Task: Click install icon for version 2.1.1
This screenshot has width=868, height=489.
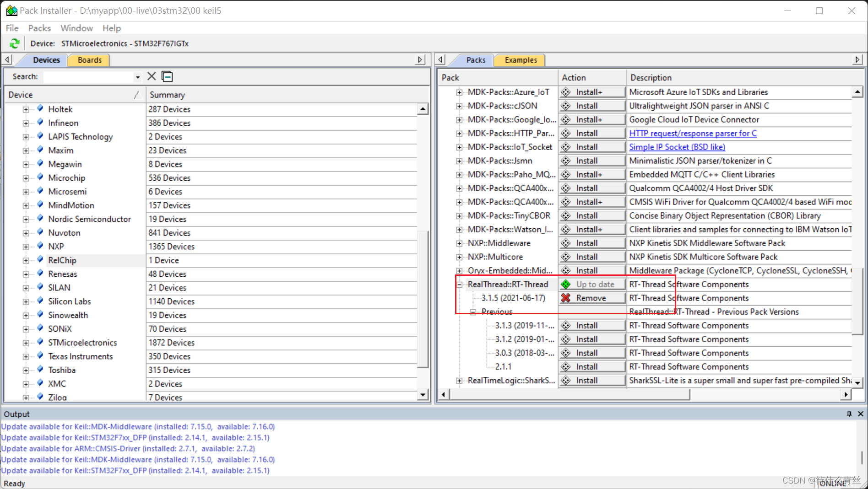Action: click(566, 366)
